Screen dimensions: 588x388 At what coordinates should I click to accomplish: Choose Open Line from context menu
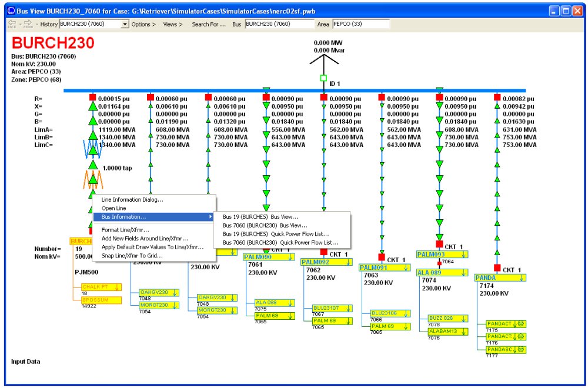(x=113, y=208)
